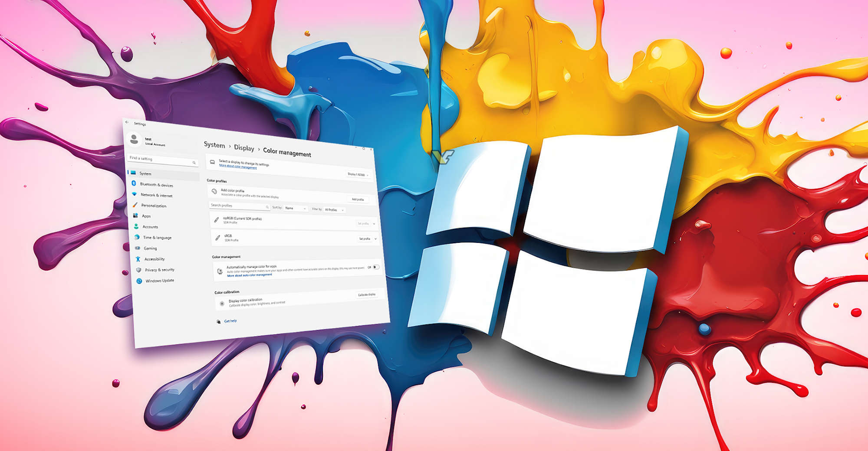Select the Accounts icon
The width and height of the screenshot is (868, 451).
tap(136, 226)
